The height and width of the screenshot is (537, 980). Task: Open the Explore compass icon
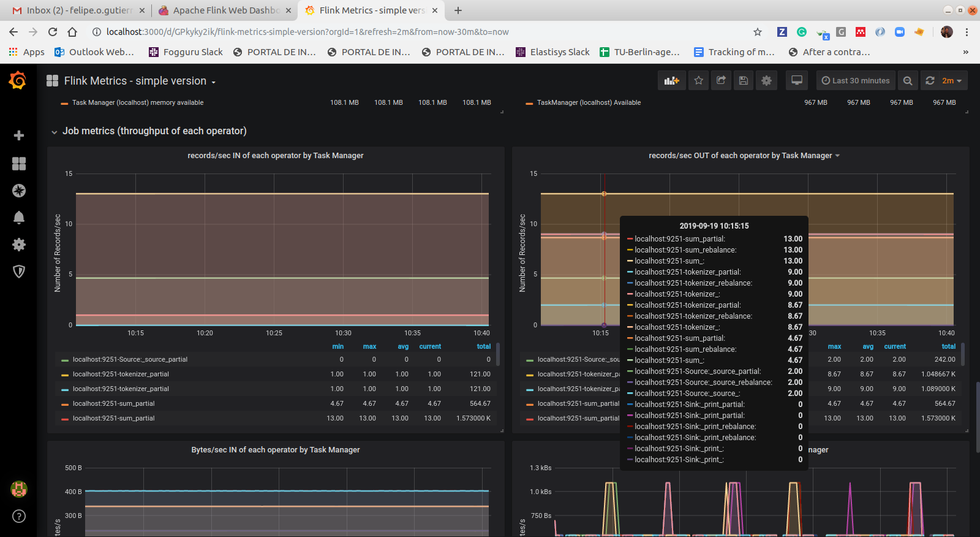tap(19, 191)
